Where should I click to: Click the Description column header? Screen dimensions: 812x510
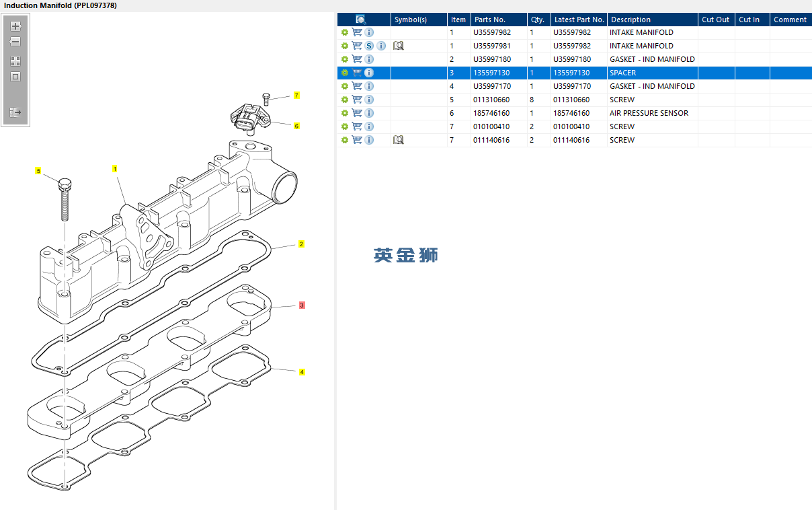[631, 20]
